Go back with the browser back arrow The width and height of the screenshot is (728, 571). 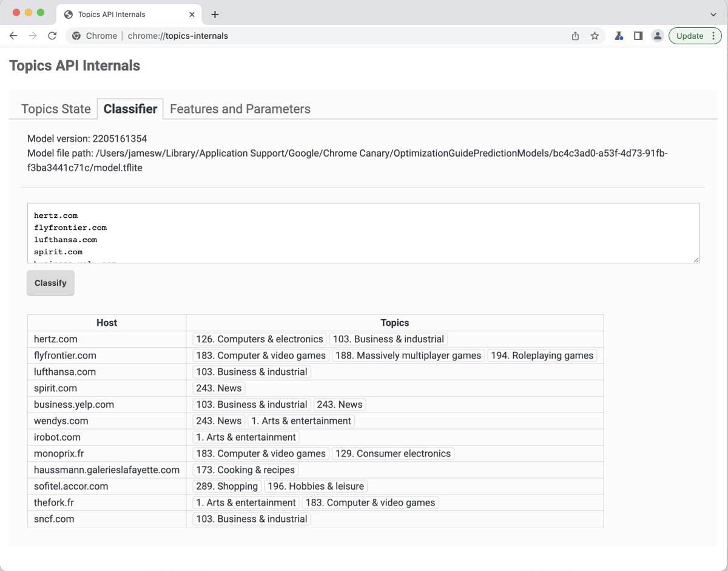[x=13, y=36]
